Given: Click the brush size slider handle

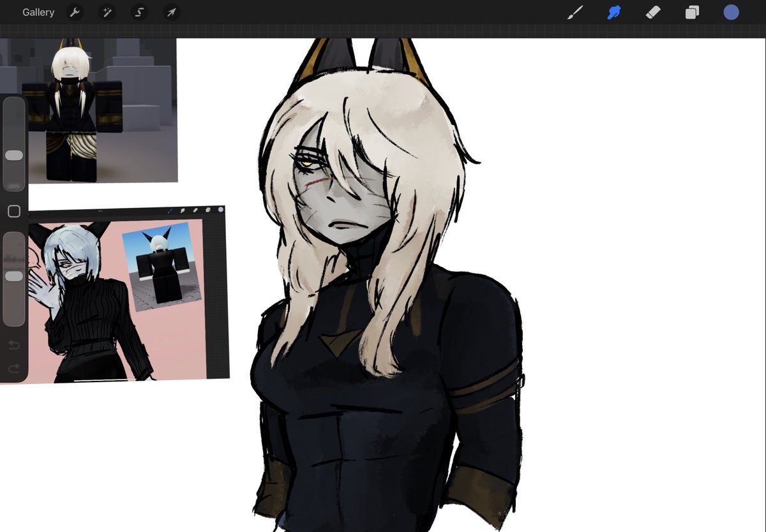Looking at the screenshot, I should point(14,156).
